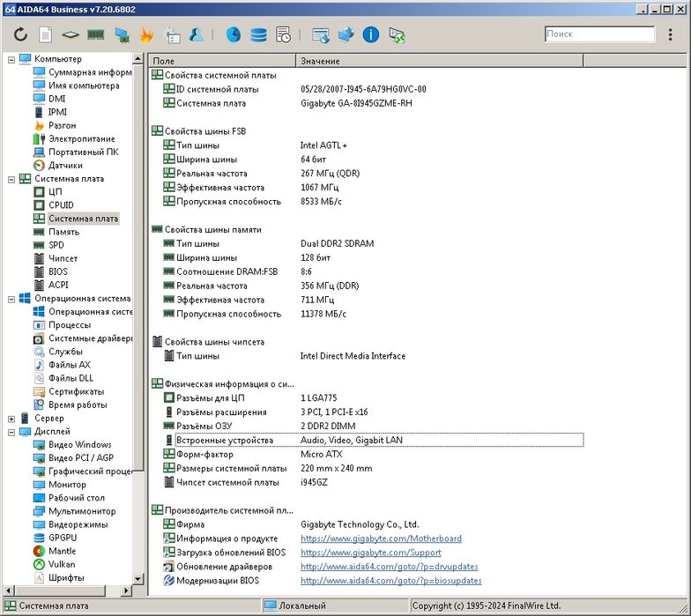Open the three-dot menu next to search
This screenshot has height=616, width=691.
tap(670, 34)
